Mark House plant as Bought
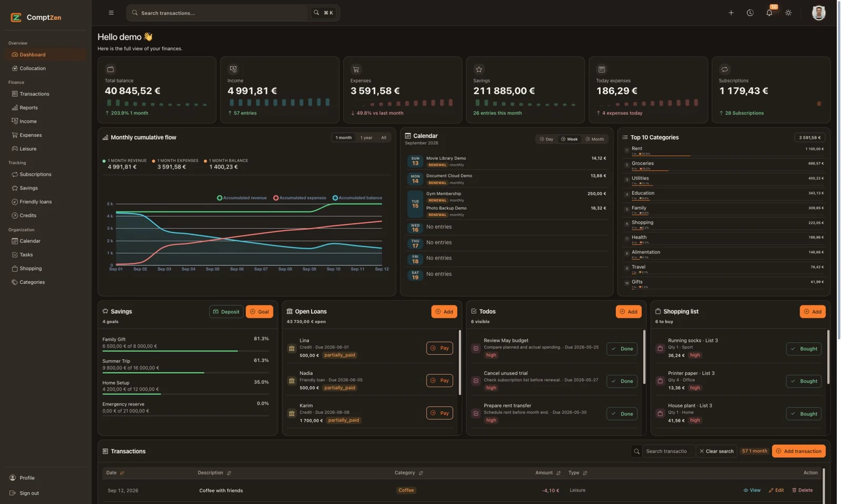841x504 pixels. click(804, 414)
